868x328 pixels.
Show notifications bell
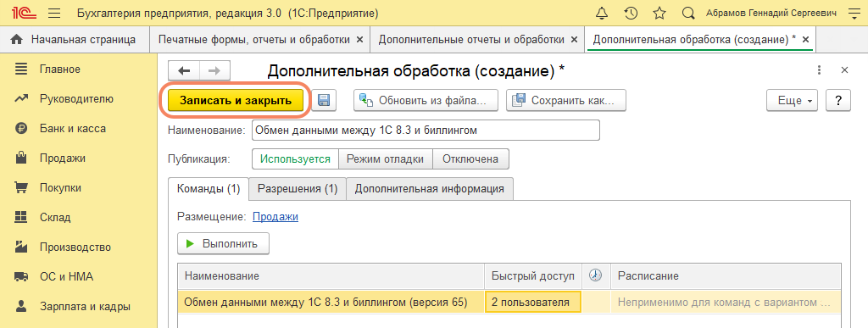tap(601, 13)
